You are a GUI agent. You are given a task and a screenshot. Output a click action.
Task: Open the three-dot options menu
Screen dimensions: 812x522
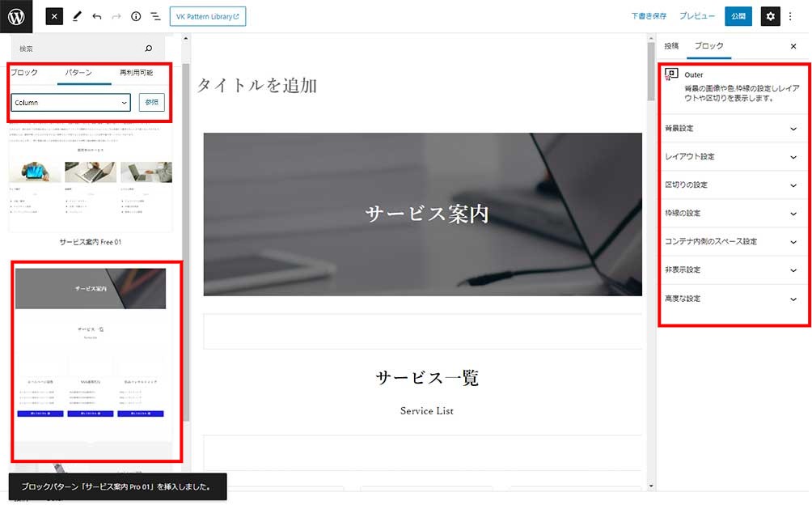(x=791, y=16)
